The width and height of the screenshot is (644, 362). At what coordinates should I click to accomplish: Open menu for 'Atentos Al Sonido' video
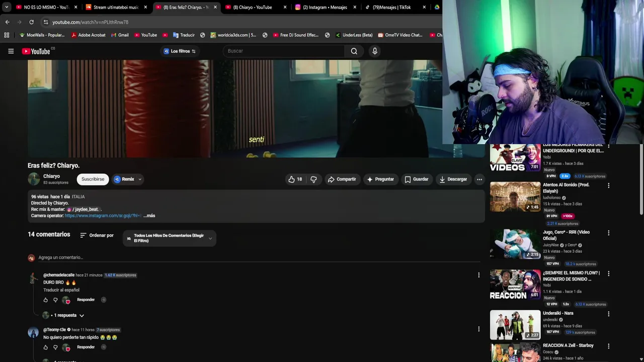tap(608, 186)
